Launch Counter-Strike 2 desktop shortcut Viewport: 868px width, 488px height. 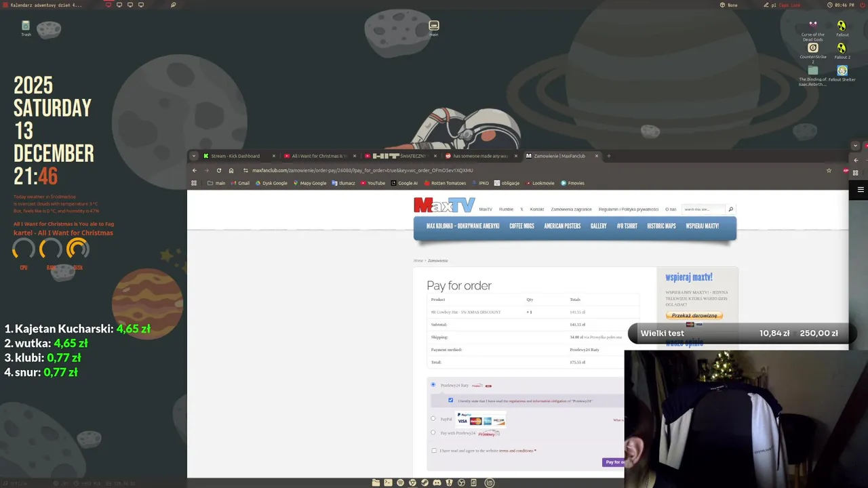coord(812,53)
